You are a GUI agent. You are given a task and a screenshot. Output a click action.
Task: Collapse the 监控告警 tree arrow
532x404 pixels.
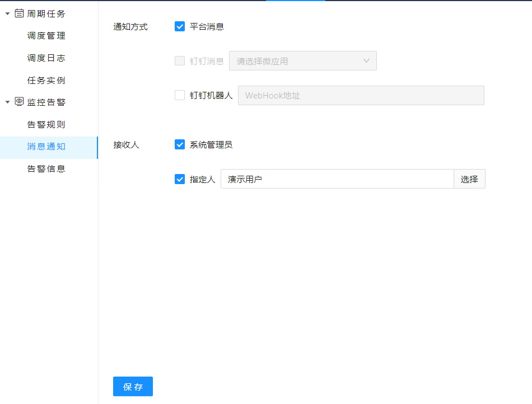coord(7,102)
